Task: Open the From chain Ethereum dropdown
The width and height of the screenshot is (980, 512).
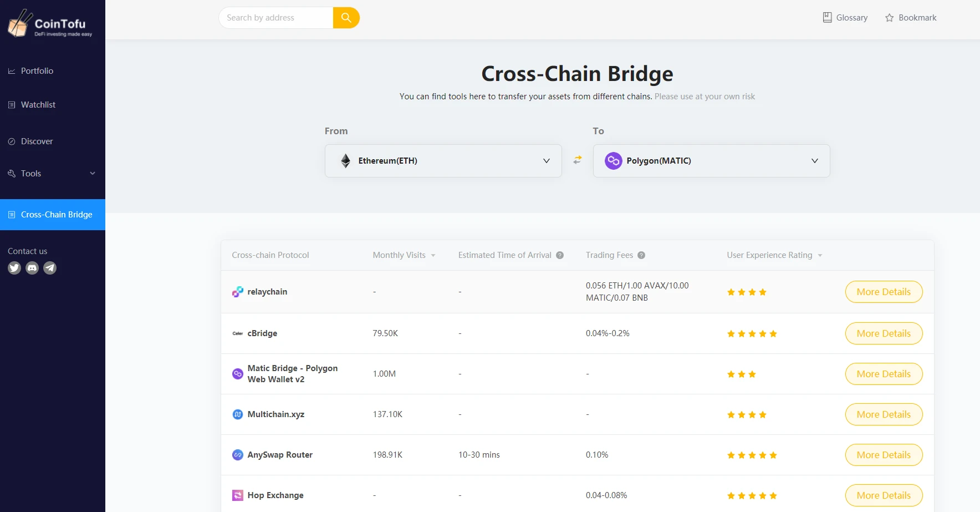Action: point(443,161)
